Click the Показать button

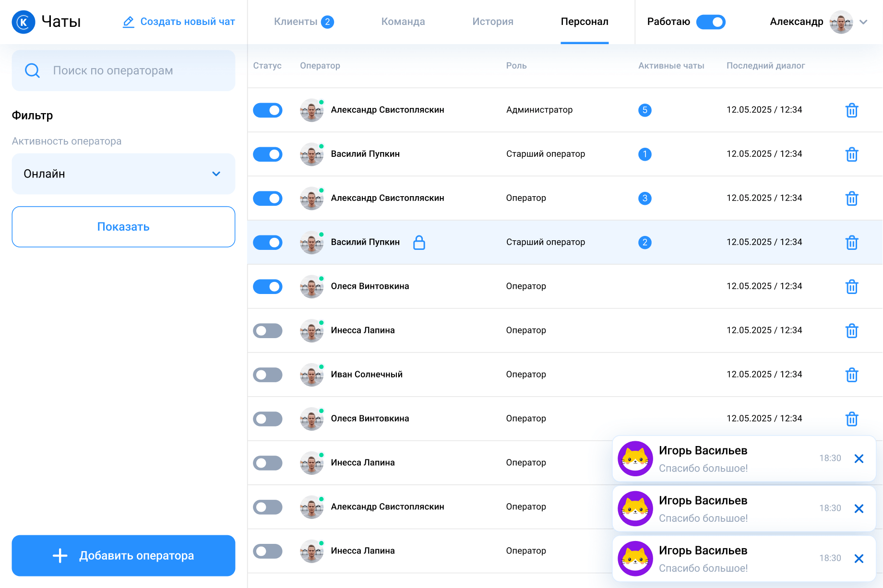tap(123, 227)
